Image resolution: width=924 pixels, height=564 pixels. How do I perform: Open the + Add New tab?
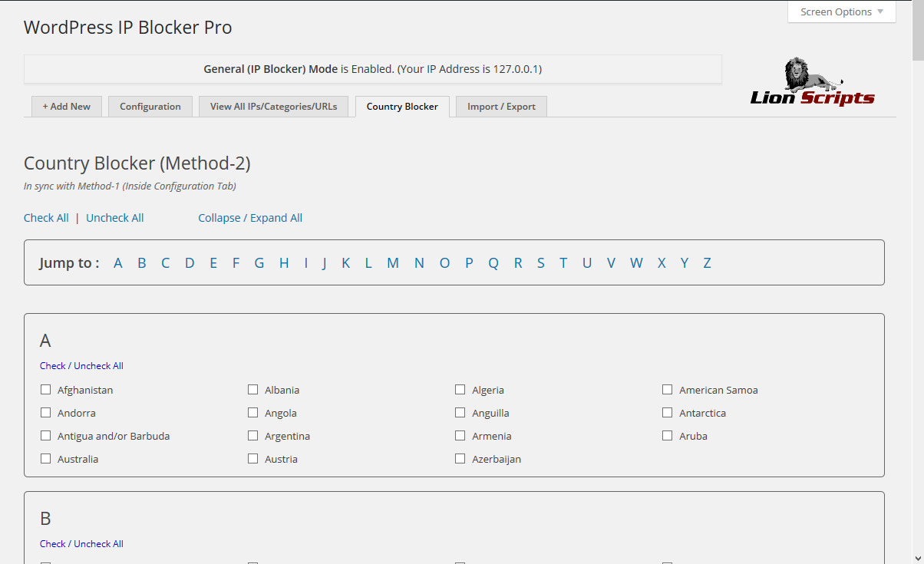(66, 107)
